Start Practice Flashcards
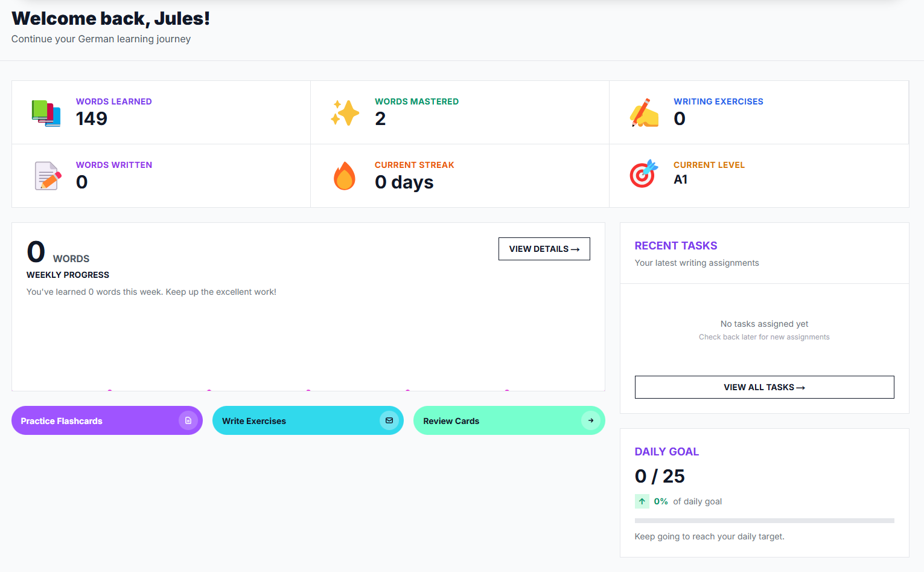The image size is (924, 572). [x=91, y=420]
